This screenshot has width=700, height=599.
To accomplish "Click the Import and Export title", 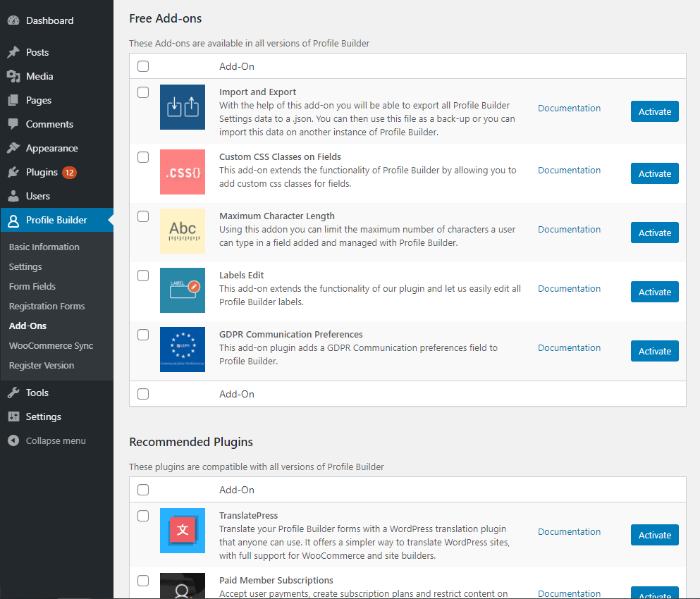I will 257,92.
